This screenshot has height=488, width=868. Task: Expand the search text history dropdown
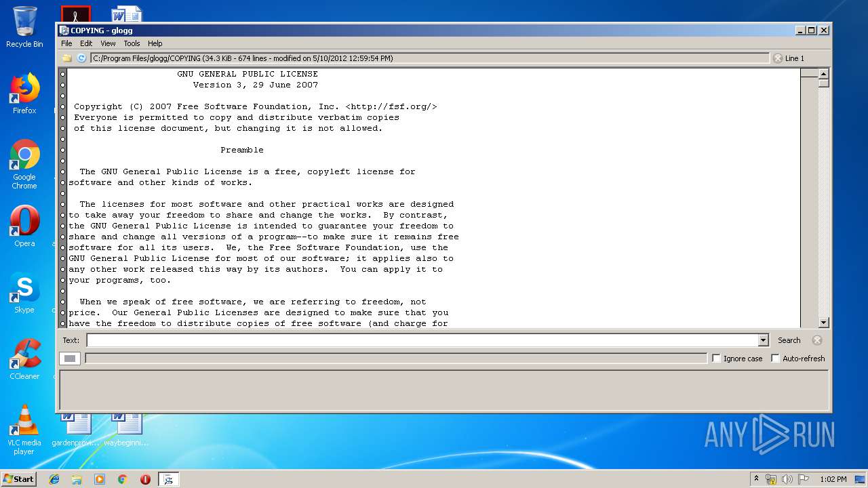pos(763,340)
